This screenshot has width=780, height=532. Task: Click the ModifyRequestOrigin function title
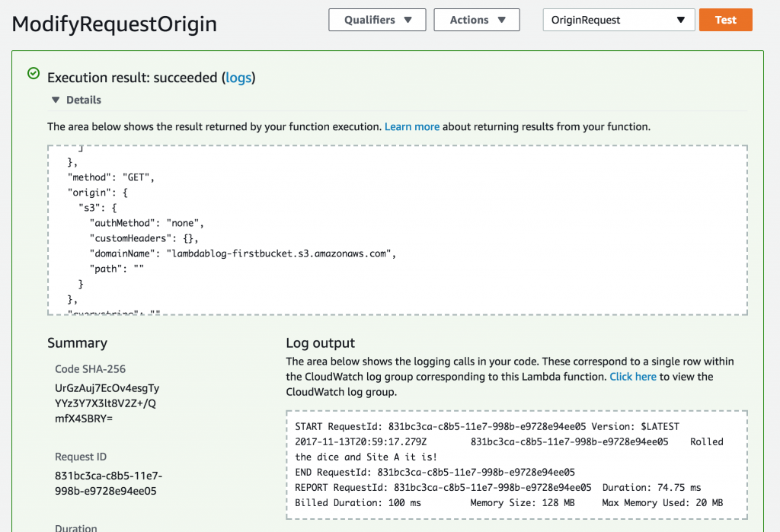pyautogui.click(x=114, y=24)
